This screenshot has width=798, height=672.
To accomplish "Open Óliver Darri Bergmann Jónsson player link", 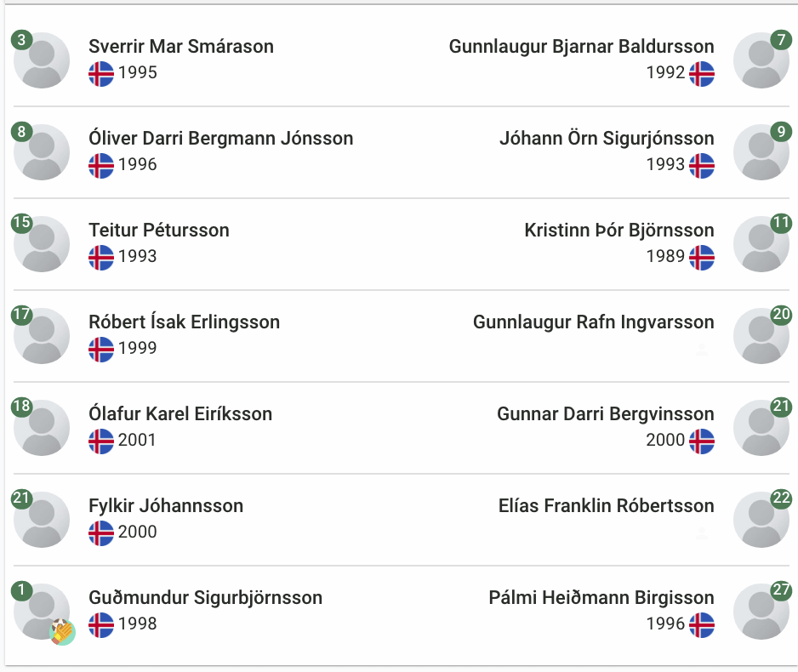I will coord(221,138).
